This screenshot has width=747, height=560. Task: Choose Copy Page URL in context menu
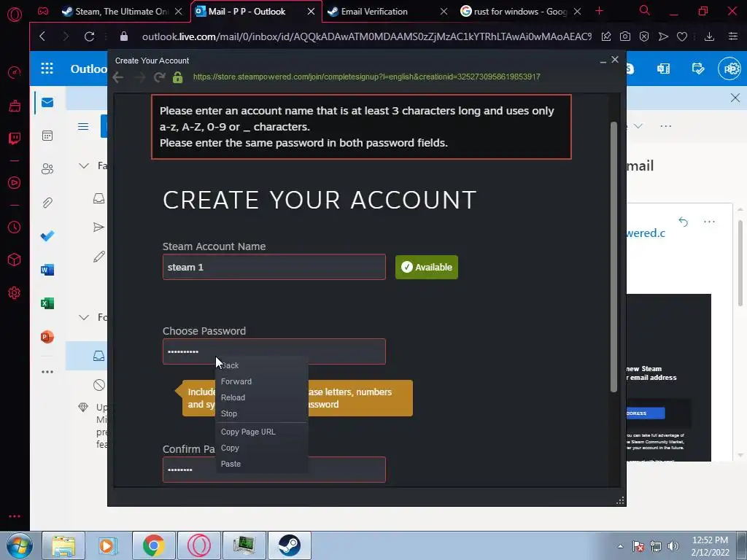point(262,432)
